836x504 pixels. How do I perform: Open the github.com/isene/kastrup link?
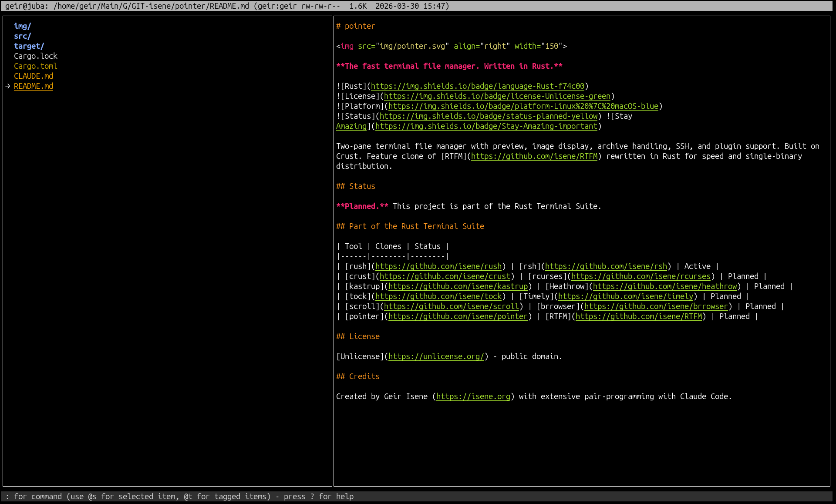458,286
